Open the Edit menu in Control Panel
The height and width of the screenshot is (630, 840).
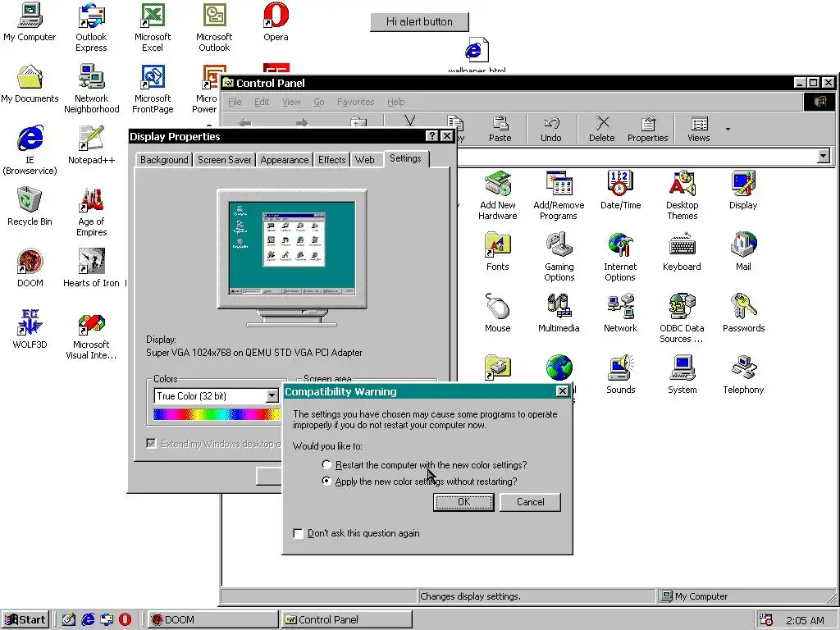tap(262, 102)
